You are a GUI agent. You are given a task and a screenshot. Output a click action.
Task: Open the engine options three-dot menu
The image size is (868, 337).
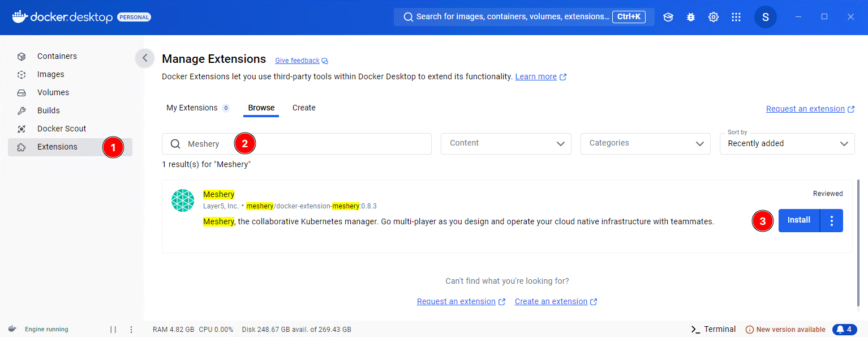click(x=131, y=330)
